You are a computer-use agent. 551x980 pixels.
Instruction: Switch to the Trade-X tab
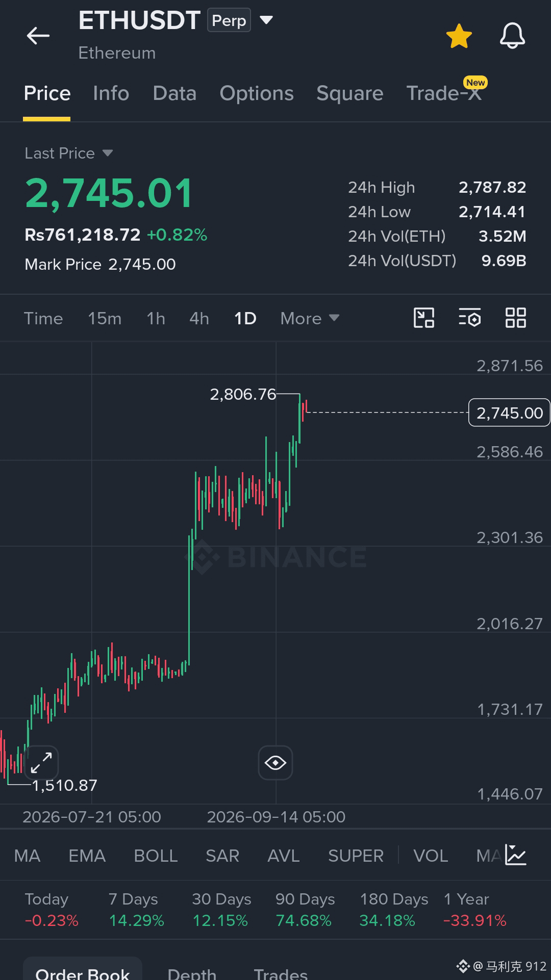coord(444,93)
